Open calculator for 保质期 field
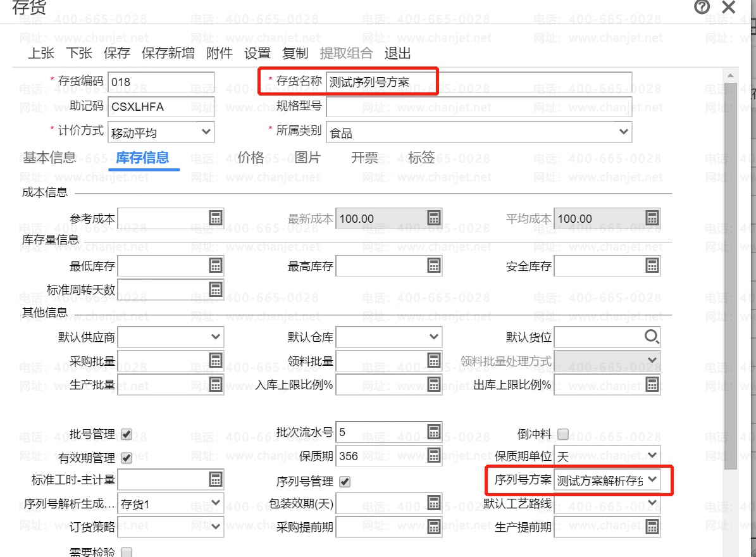756x557 pixels. click(x=434, y=455)
